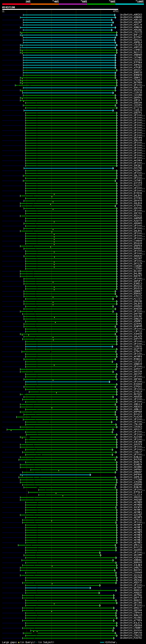Image resolution: width=146 pixels, height=644 pixels.
Task: Select hit UniRef100_A8UAH3
Action: [131, 223]
